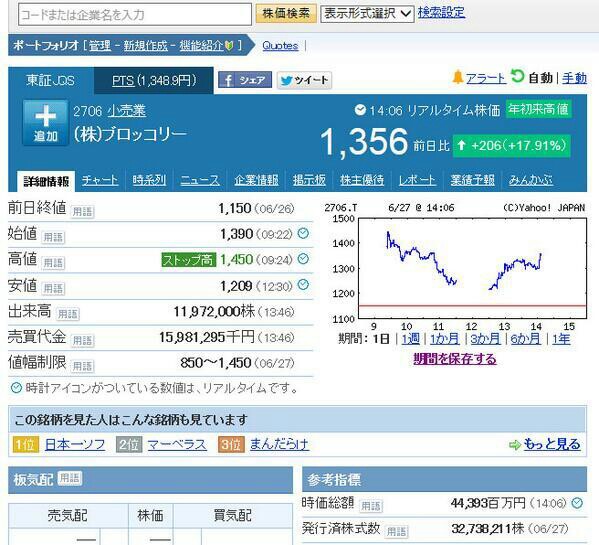Open the レポート tab
This screenshot has height=545, width=599.
417,180
